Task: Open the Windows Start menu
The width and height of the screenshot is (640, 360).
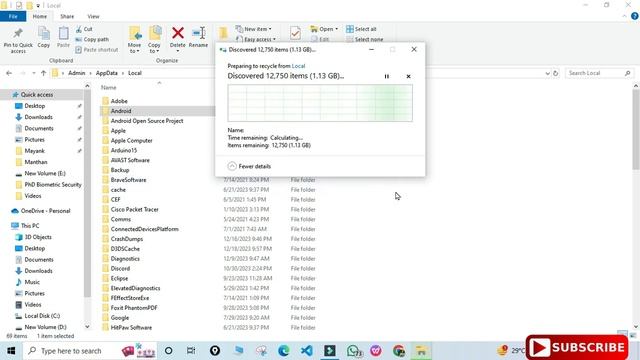Action: point(11,351)
